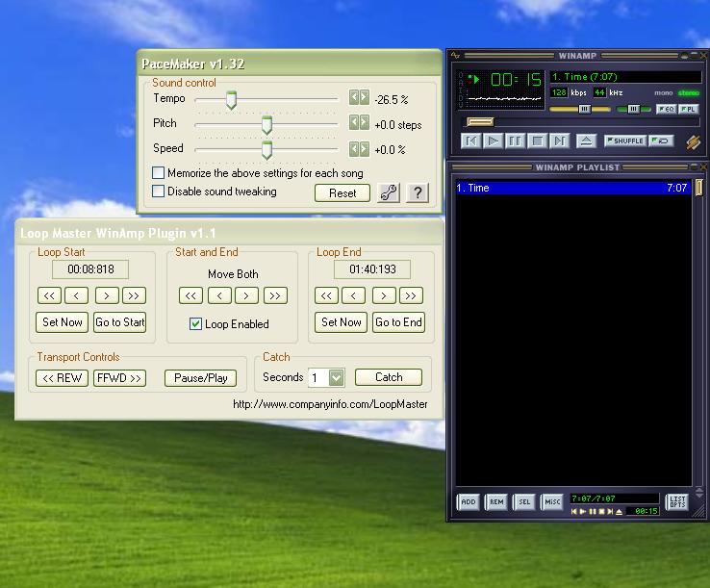Decrease Speed with left arrow stepper

tap(354, 149)
